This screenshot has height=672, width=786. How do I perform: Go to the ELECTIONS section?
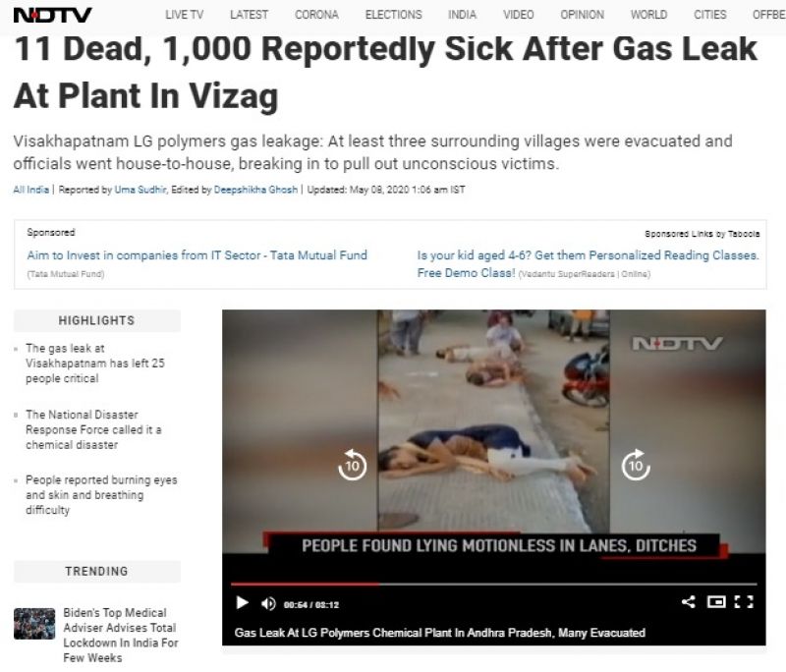coord(394,15)
